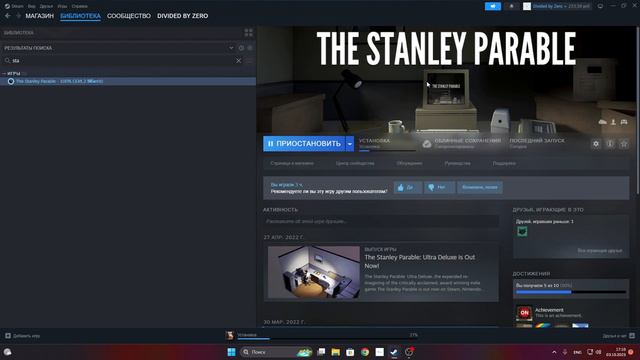This screenshot has height=360, width=640.
Task: Click the maybe later button
Action: (480, 187)
